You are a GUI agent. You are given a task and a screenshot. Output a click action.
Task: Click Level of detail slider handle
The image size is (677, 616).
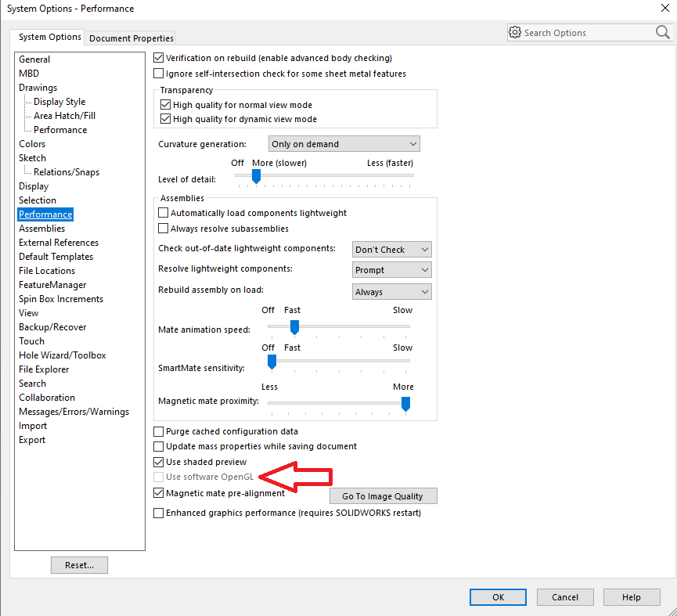tap(256, 176)
